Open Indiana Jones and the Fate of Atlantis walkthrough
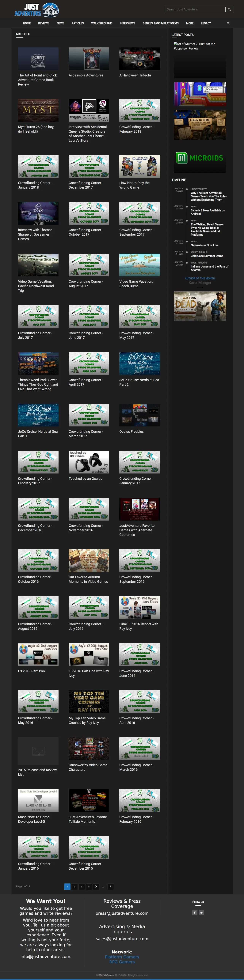 tap(209, 268)
